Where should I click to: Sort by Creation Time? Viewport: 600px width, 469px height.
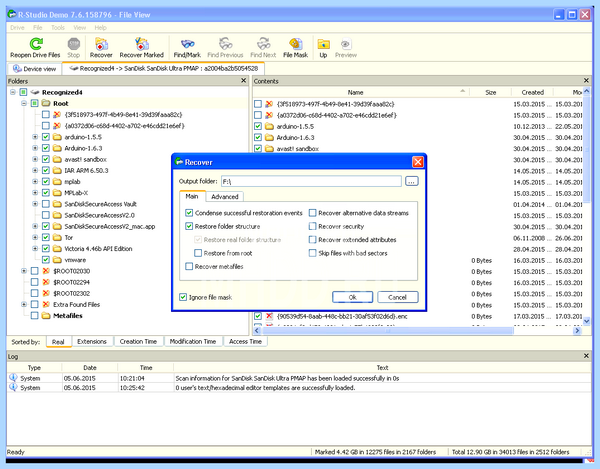pos(138,341)
